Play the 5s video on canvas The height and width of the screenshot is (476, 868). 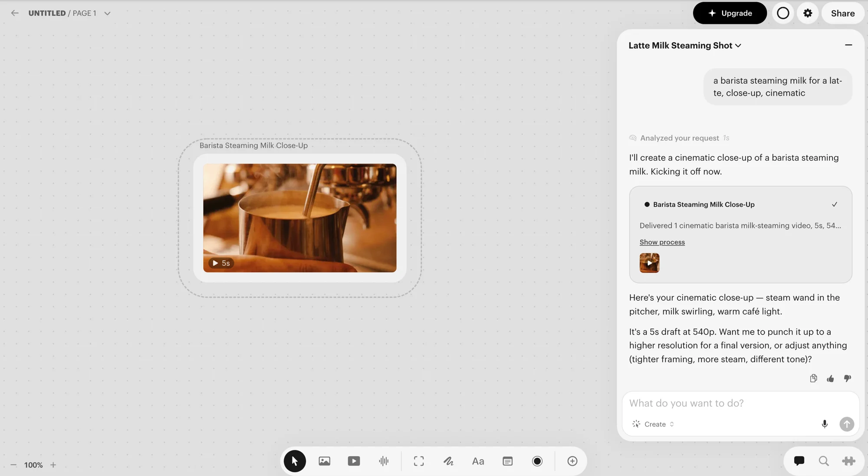coord(220,263)
